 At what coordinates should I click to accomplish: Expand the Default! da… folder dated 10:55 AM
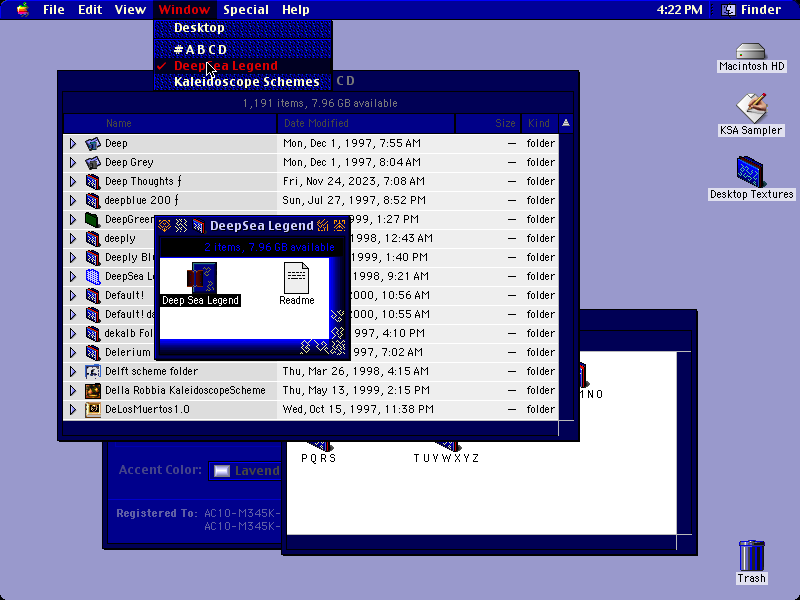tap(73, 314)
